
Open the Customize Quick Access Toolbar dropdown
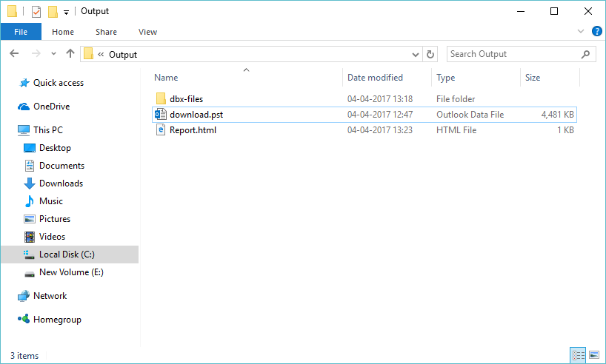[x=66, y=13]
